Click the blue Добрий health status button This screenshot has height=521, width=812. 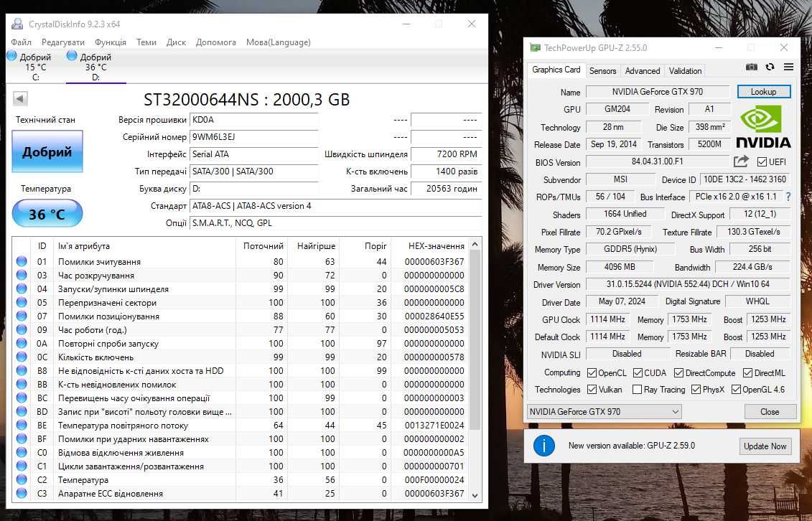click(47, 151)
